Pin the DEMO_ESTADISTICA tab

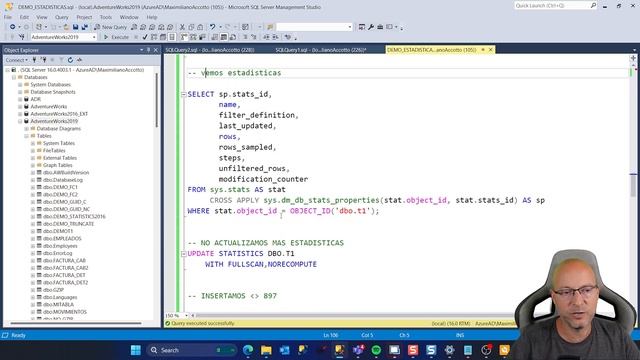[x=483, y=50]
